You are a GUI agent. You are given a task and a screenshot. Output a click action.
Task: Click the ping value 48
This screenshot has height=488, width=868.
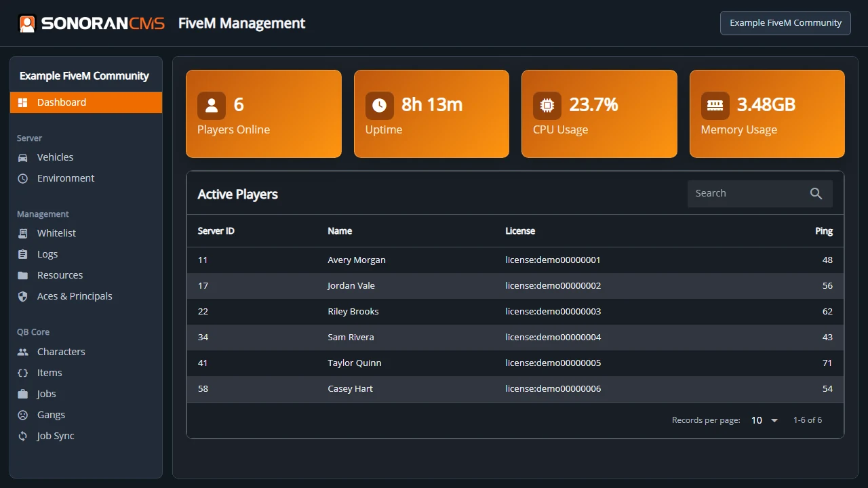[x=827, y=260]
